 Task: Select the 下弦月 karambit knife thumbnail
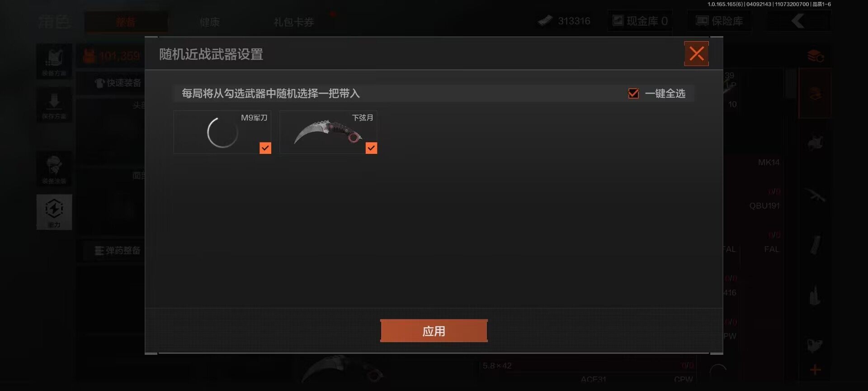328,132
